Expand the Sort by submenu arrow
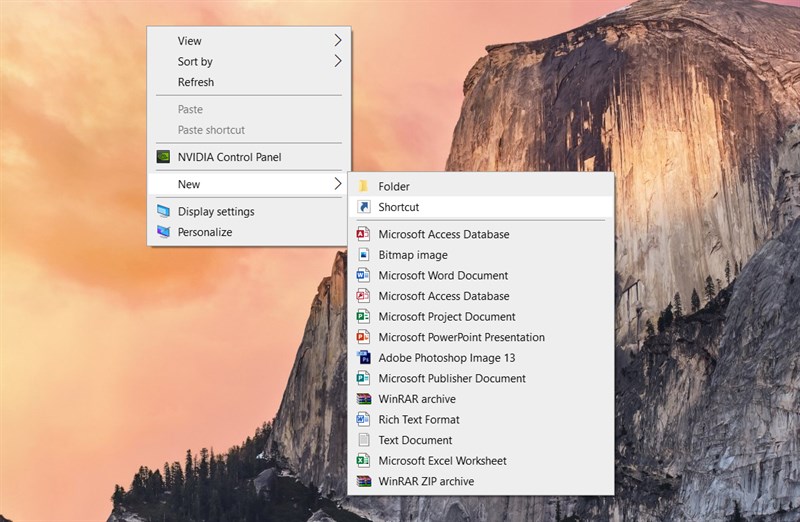 coord(337,61)
